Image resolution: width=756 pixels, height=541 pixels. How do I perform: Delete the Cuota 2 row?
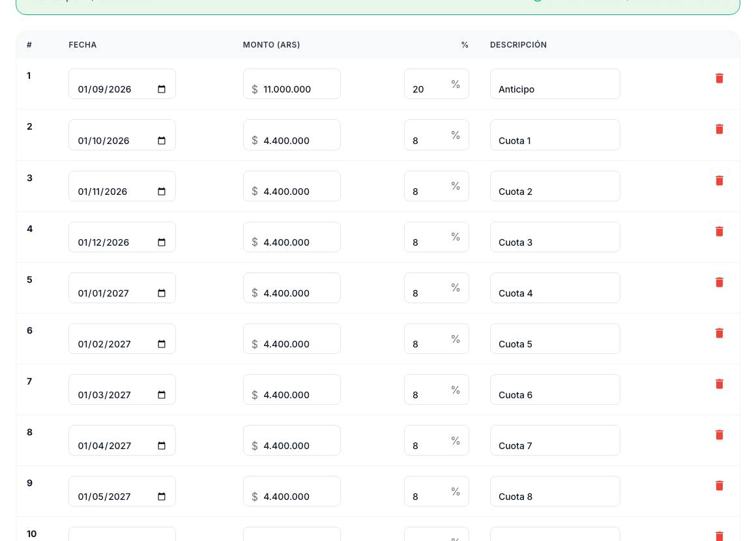[x=719, y=181]
